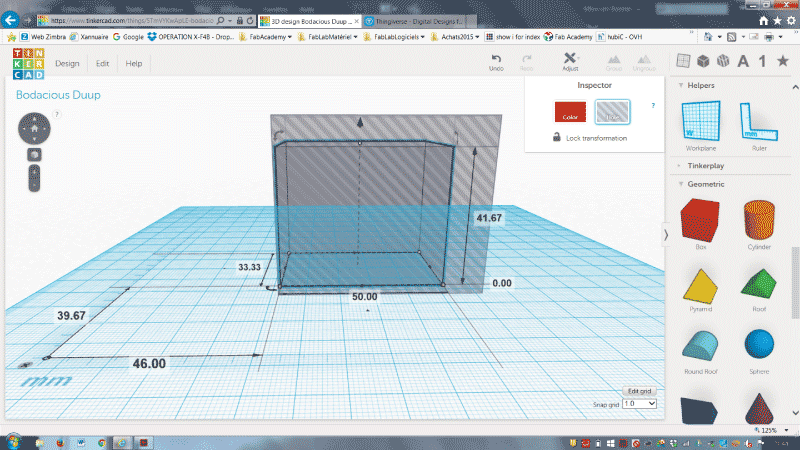Click the Tinkercad logo
The image size is (800, 450).
(x=29, y=64)
